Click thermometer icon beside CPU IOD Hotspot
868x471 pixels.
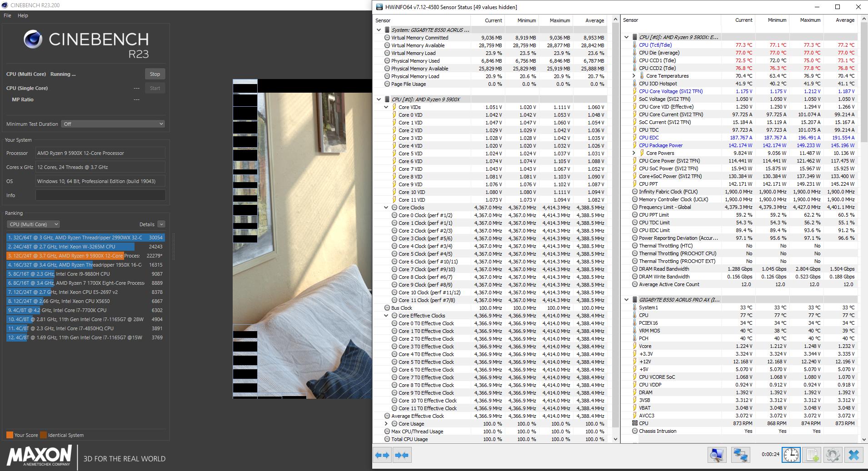coord(635,84)
